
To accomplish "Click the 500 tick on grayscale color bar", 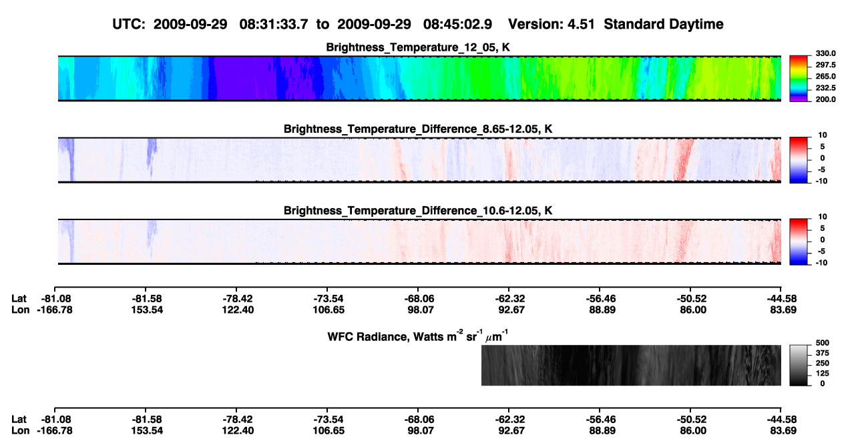I will pyautogui.click(x=822, y=343).
